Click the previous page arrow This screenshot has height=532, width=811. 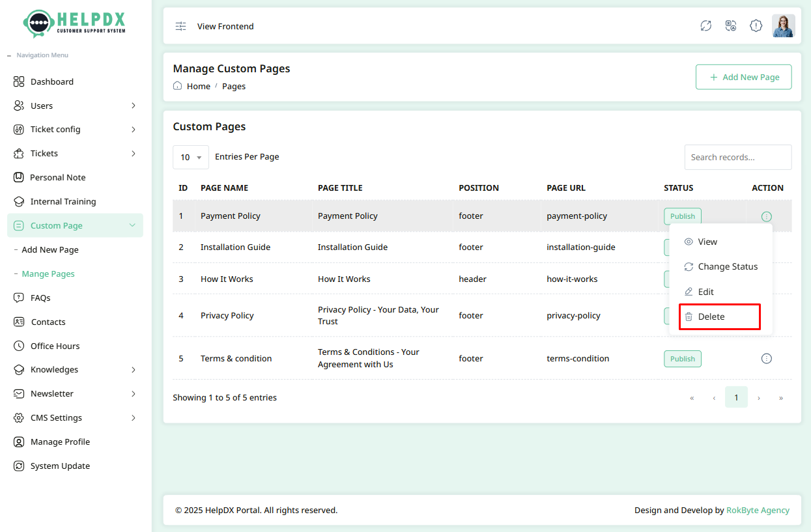click(714, 397)
